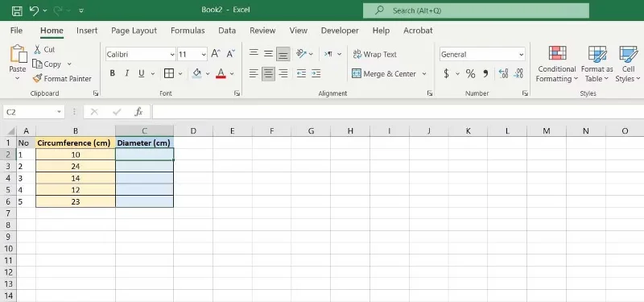Open Conditional Formatting menu
Screen dimensions: 644x302
[557, 64]
